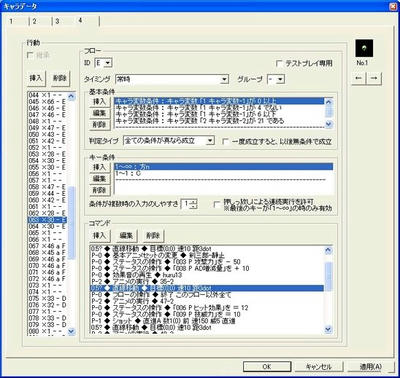Click the command list vertical scrollbar thumb
400x378 pixels.
coord(328,276)
